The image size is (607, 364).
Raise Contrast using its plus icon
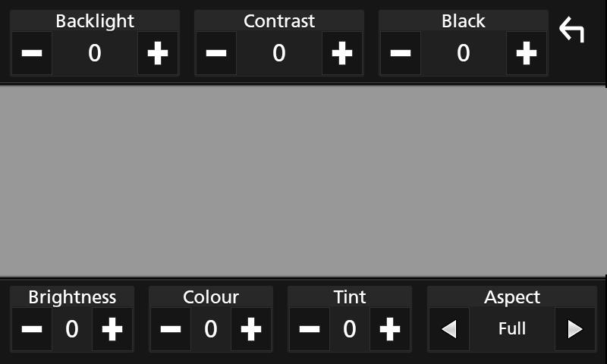tap(342, 53)
